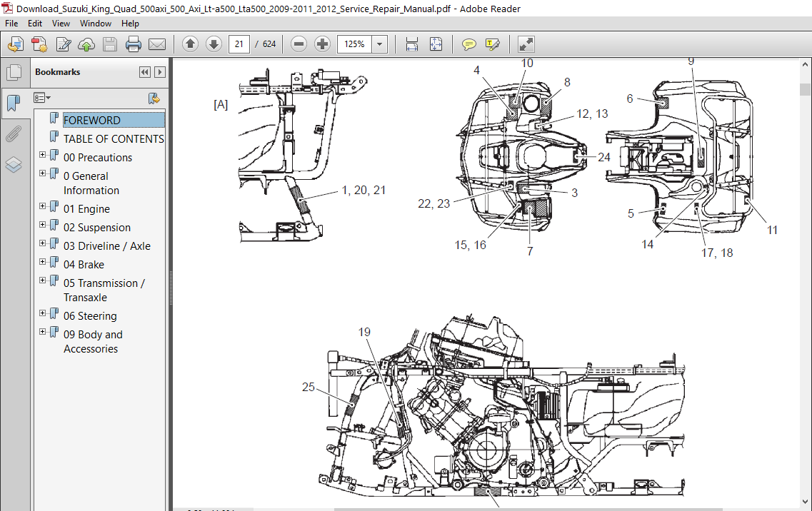This screenshot has width=812, height=511.
Task: Click the page number input field
Action: coord(239,44)
